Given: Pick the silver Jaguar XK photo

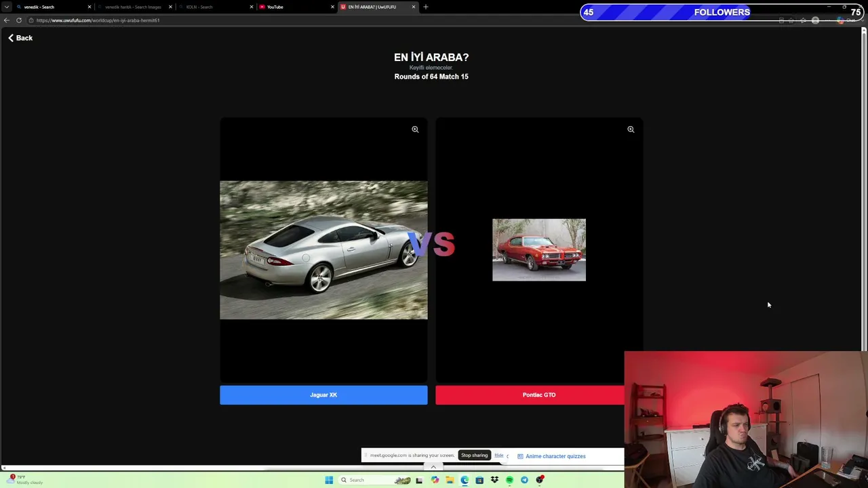Looking at the screenshot, I should pyautogui.click(x=323, y=249).
